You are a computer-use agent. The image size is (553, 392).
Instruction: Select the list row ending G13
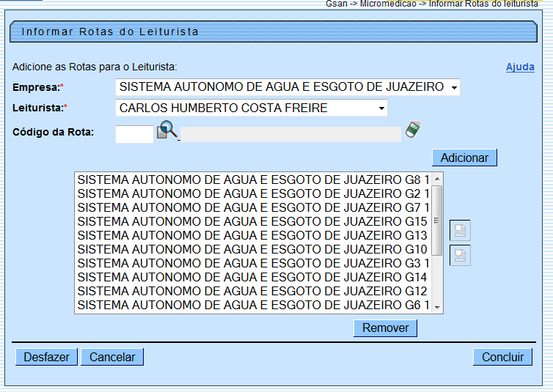253,235
